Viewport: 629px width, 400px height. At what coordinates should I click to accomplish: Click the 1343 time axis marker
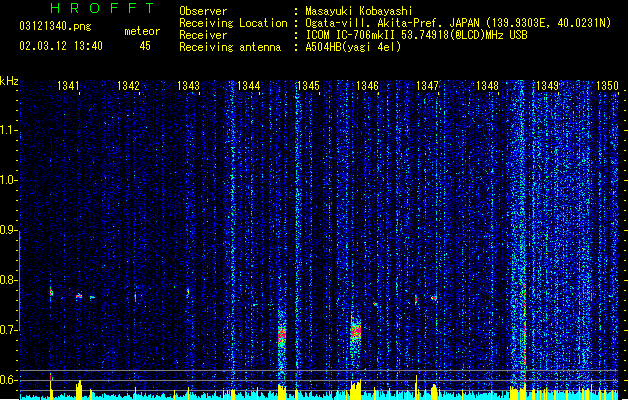[x=188, y=85]
